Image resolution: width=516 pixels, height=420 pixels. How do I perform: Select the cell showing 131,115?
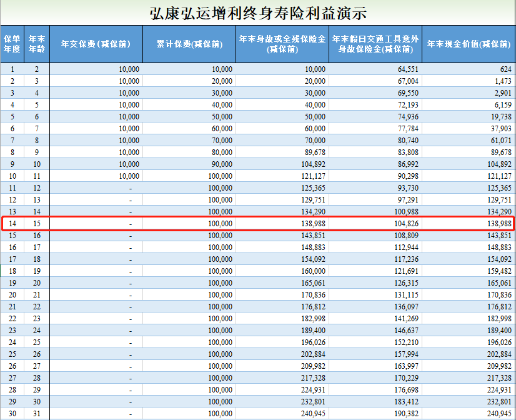point(375,294)
